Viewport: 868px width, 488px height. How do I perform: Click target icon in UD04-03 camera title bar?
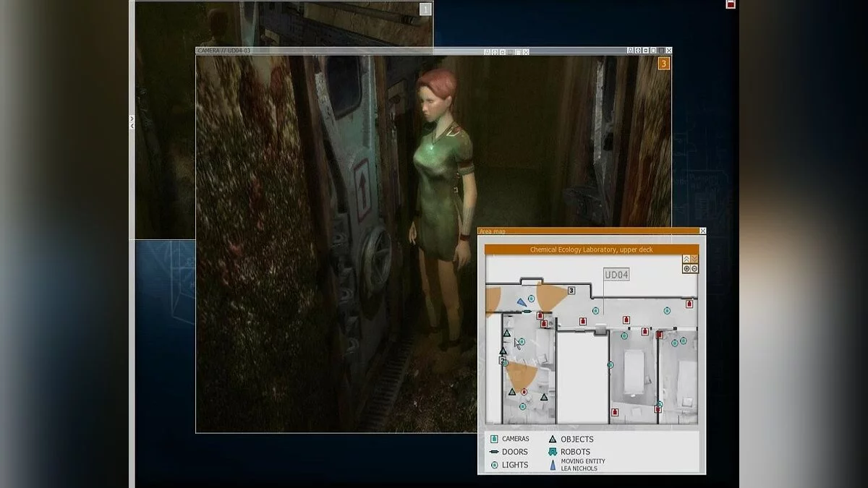[x=638, y=51]
